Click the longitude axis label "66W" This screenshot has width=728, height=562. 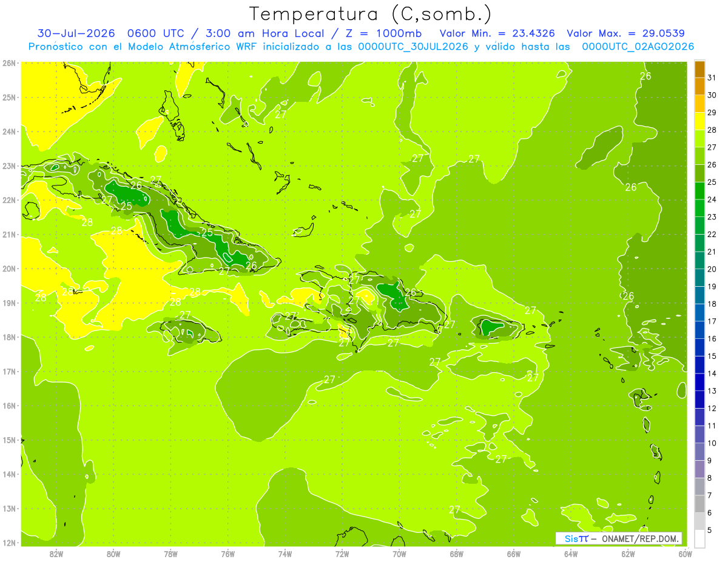pos(514,554)
